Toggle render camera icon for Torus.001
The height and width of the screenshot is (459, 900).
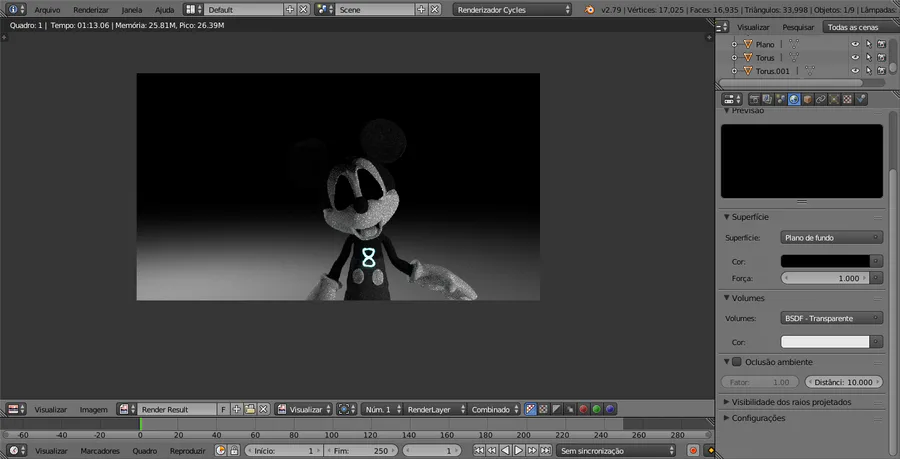click(882, 71)
